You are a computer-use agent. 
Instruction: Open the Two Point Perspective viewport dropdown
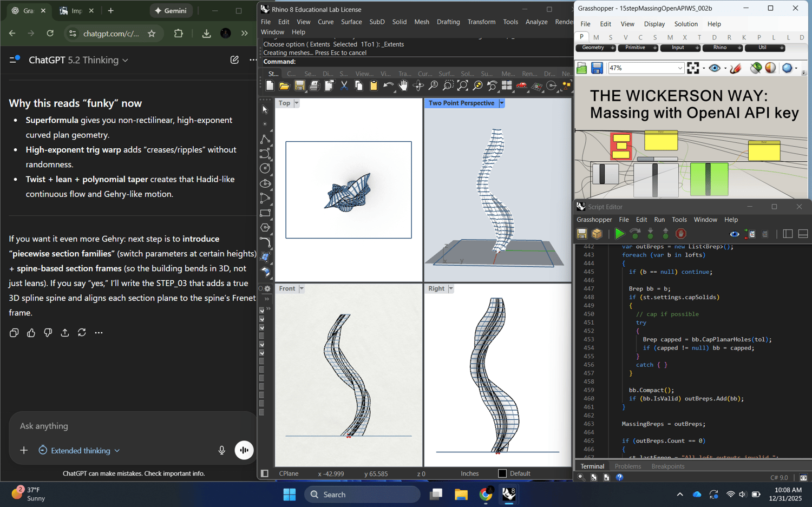[502, 103]
